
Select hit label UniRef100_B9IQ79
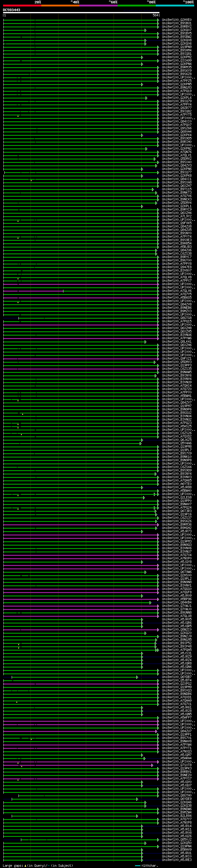click(177, 101)
